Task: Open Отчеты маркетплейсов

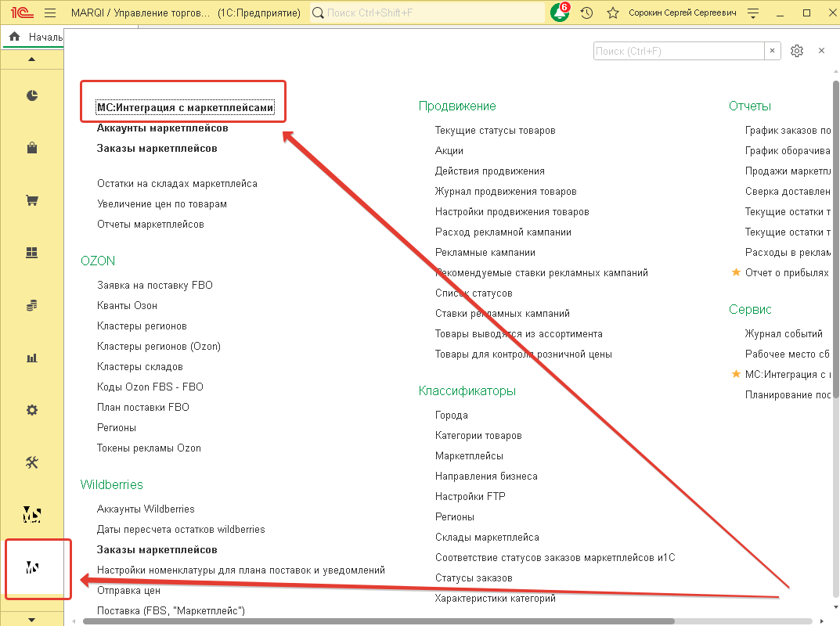Action: tap(150, 225)
